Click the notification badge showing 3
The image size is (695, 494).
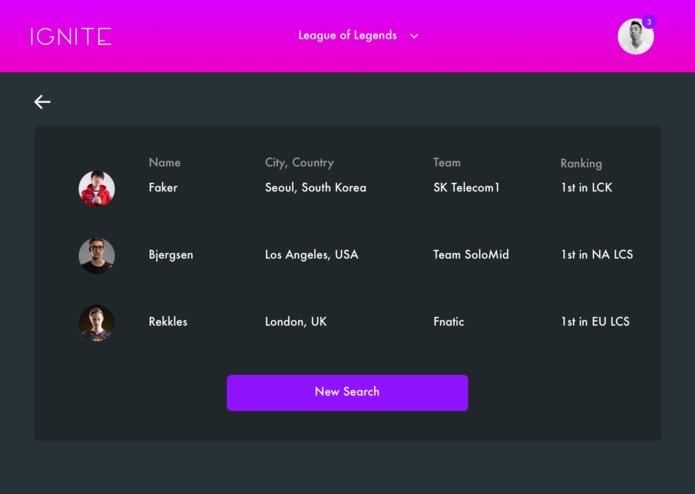click(649, 22)
